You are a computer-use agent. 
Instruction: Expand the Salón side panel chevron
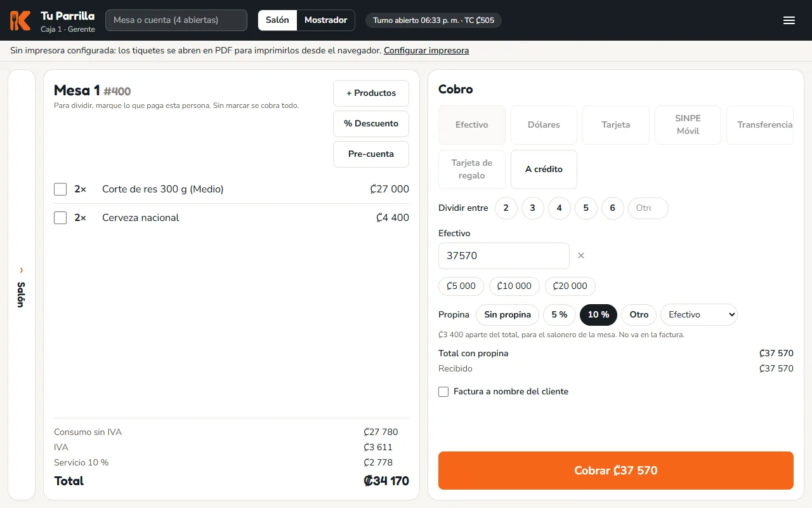click(21, 270)
